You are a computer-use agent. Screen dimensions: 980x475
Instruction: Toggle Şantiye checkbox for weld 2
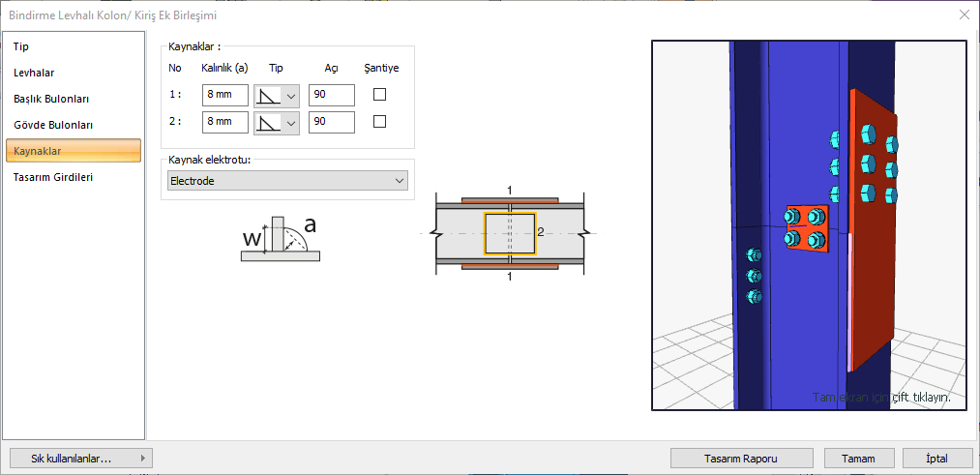(380, 122)
